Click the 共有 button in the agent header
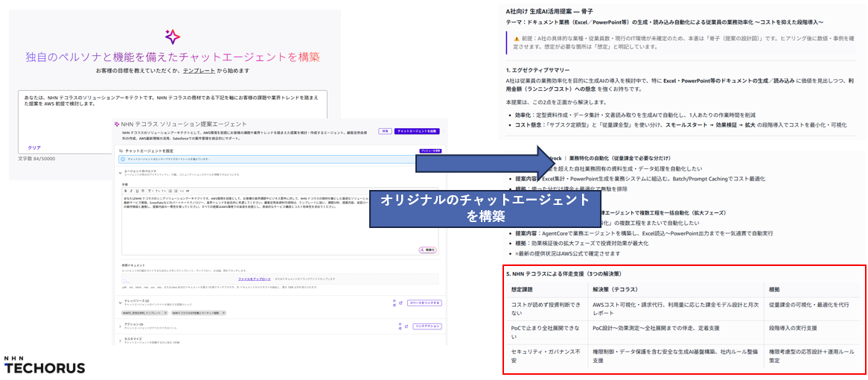This screenshot has width=868, height=380. [384, 131]
